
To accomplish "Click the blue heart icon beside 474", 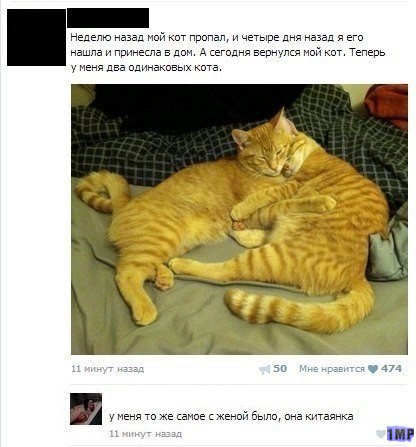I will click(373, 369).
